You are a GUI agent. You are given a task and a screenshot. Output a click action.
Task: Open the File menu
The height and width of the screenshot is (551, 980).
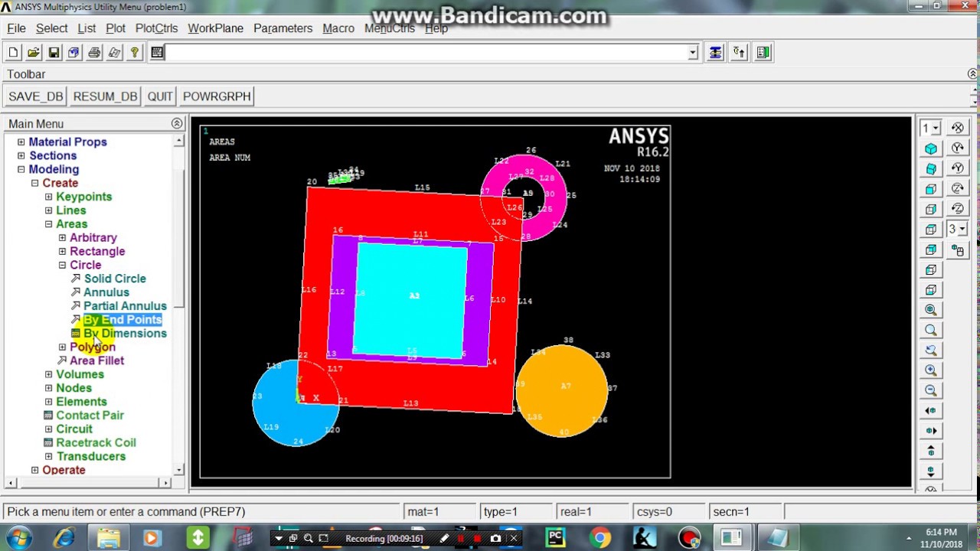click(16, 28)
